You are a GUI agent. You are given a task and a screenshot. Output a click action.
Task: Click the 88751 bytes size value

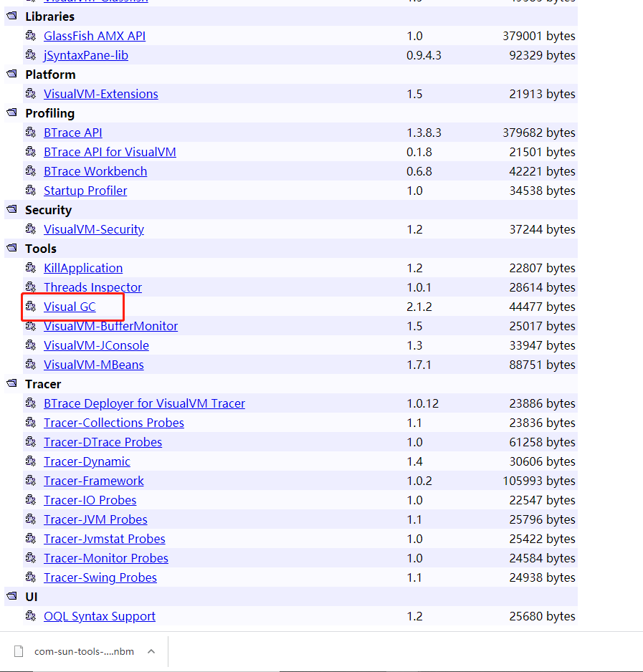click(x=542, y=365)
